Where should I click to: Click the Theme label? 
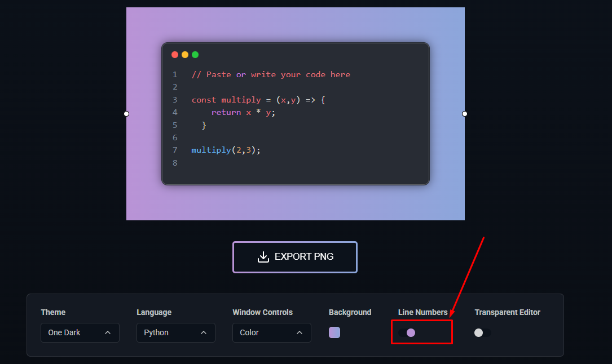53,312
